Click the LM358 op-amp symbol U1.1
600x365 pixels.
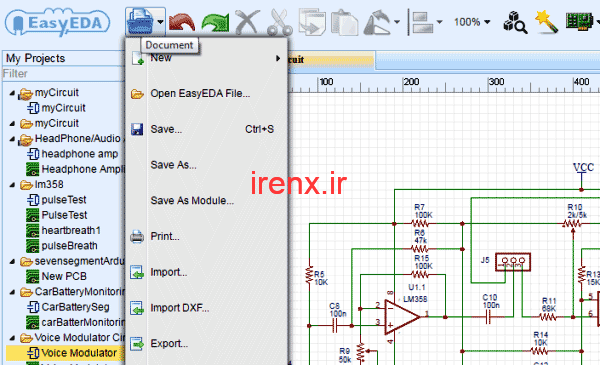(402, 317)
